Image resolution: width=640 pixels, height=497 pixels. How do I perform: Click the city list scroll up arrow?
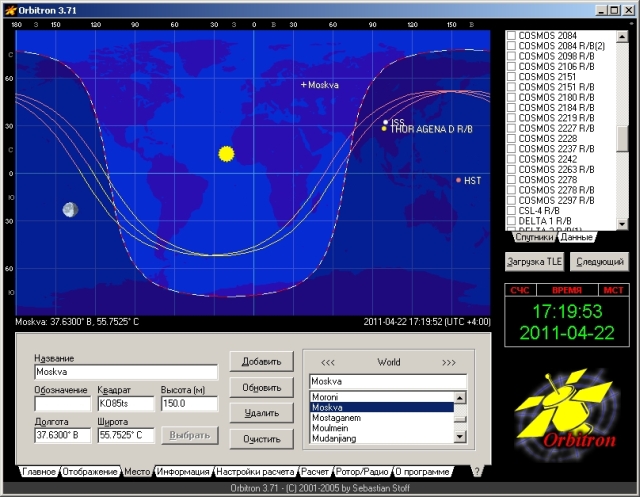[x=460, y=397]
